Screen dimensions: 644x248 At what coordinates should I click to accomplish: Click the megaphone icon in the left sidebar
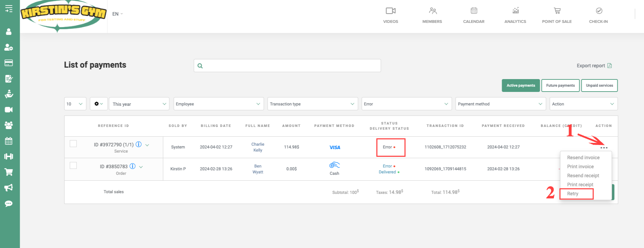[x=9, y=188]
